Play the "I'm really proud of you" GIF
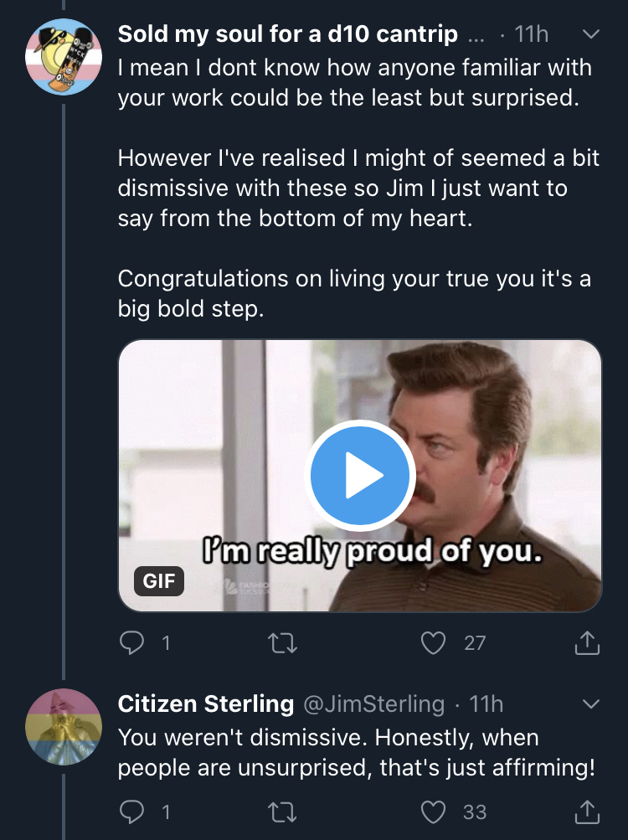 click(x=360, y=476)
